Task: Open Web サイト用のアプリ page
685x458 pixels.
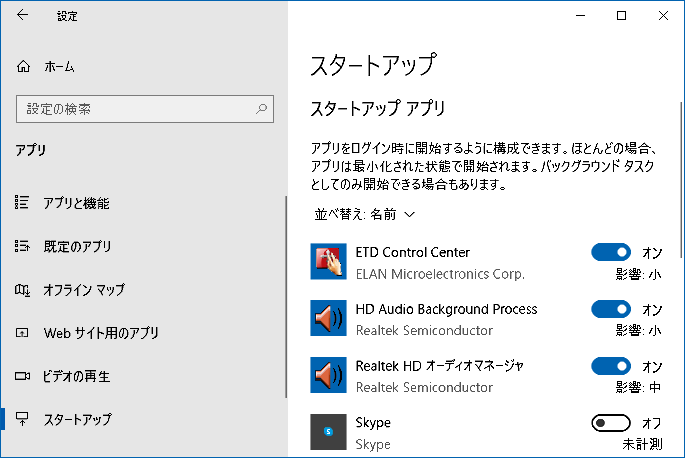Action: click(101, 333)
